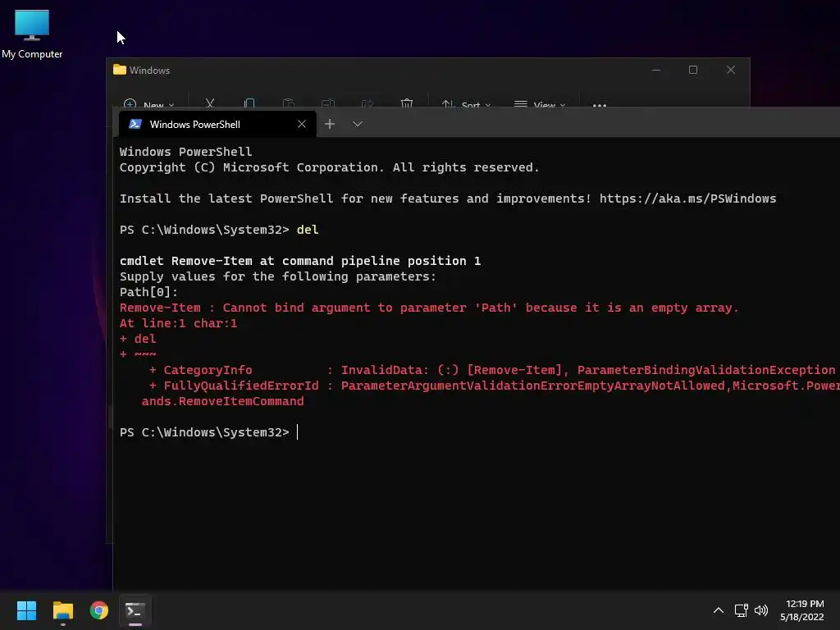Screen dimensions: 840x630
Task: Close the Windows Explorer window
Action: coord(731,71)
